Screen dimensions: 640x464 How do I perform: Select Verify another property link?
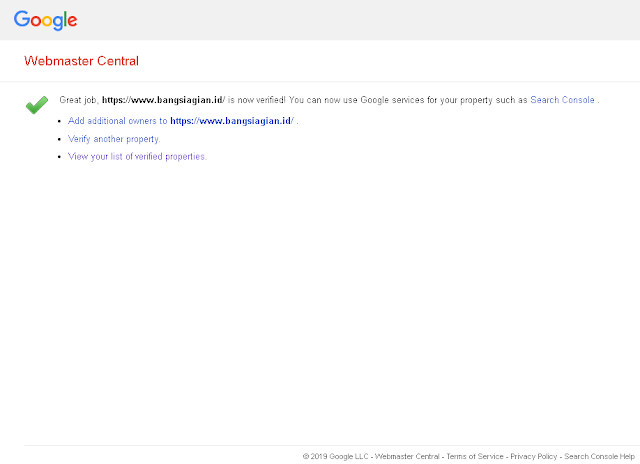(114, 139)
